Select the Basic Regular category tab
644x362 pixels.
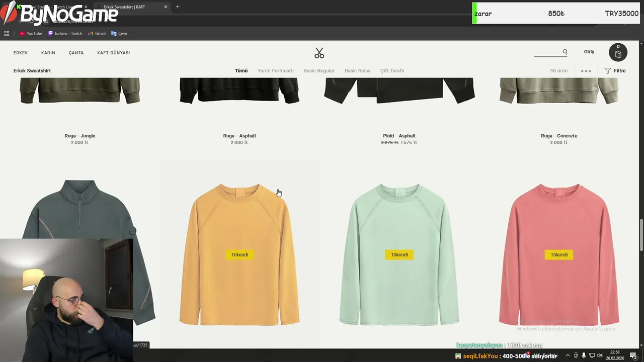pos(319,71)
